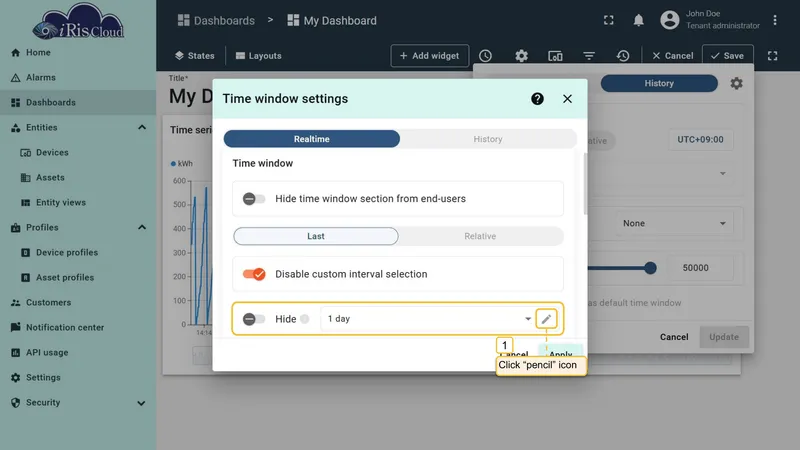Open Dashboards sidebar item
This screenshot has width=800, height=450.
click(x=78, y=103)
